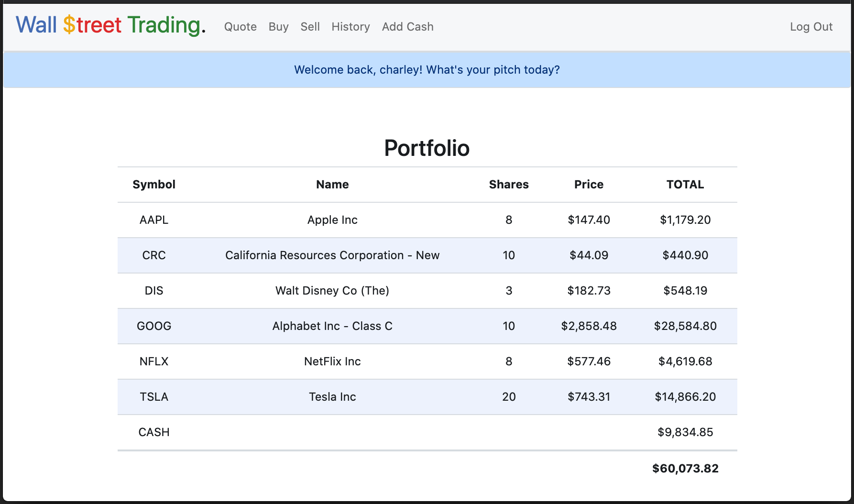This screenshot has width=854, height=504.
Task: Select the Apple Inc name cell
Action: (x=332, y=220)
